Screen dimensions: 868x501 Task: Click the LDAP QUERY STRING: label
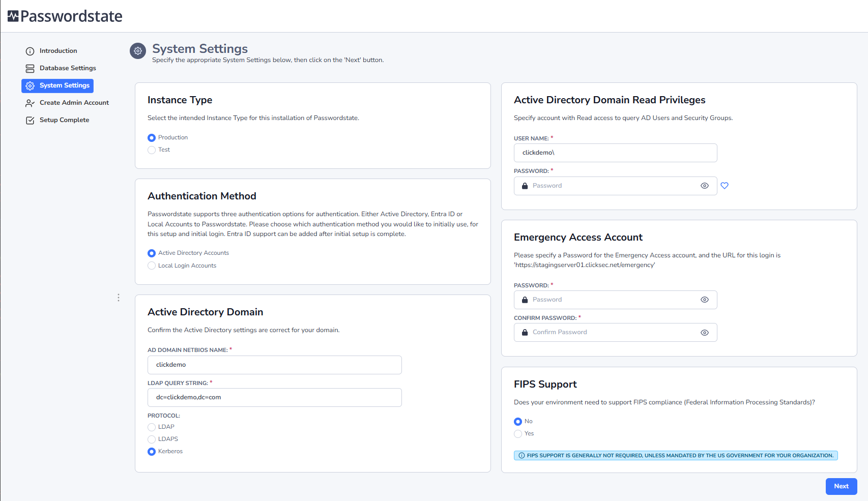[178, 384]
